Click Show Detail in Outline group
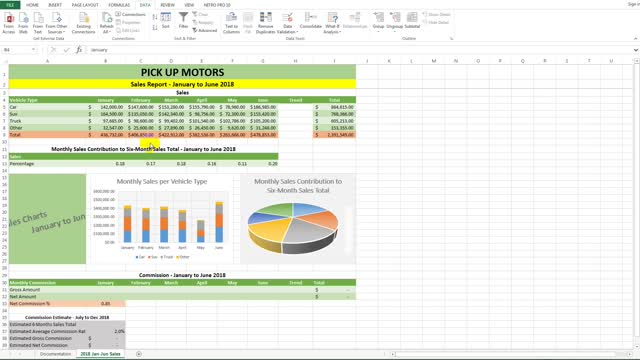This screenshot has height=360, width=640. coord(436,14)
